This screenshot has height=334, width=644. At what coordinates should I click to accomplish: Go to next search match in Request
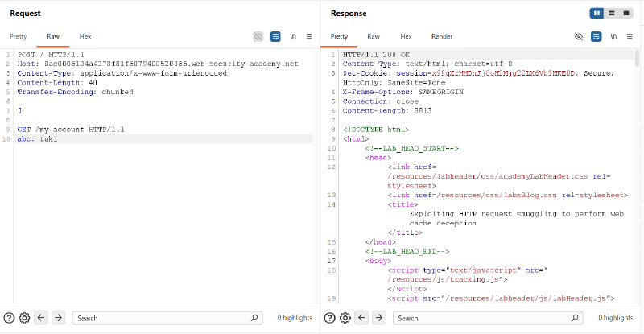pyautogui.click(x=58, y=318)
